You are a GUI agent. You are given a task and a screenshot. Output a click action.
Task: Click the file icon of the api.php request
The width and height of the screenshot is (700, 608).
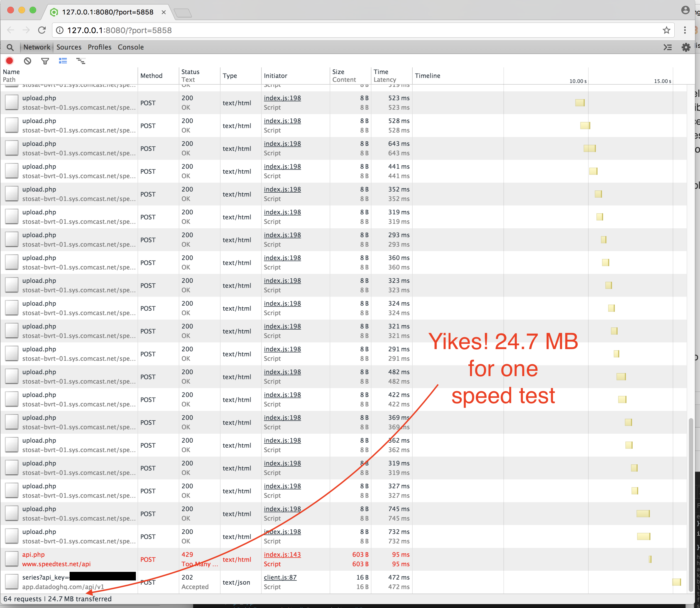pos(11,559)
